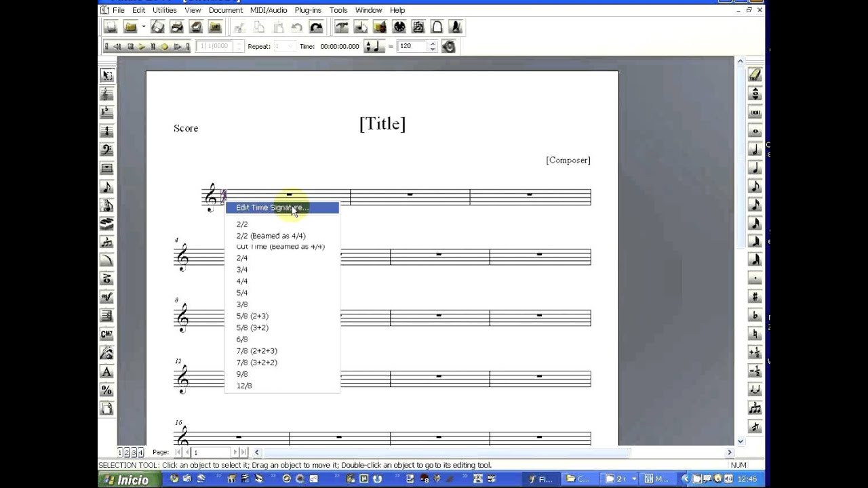Viewport: 868px width, 488px height.
Task: Select the Page Layout tool
Action: point(106,409)
